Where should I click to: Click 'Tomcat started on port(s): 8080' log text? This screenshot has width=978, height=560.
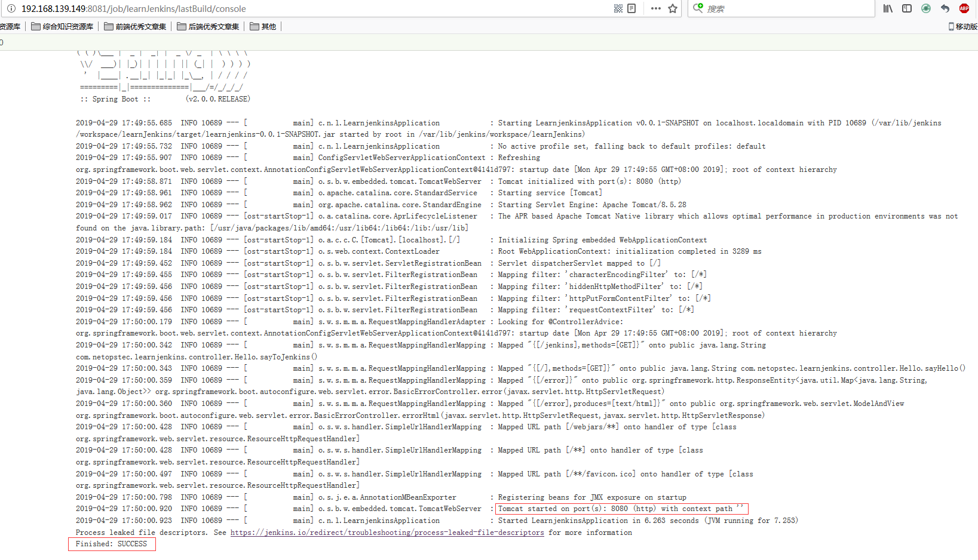click(563, 509)
